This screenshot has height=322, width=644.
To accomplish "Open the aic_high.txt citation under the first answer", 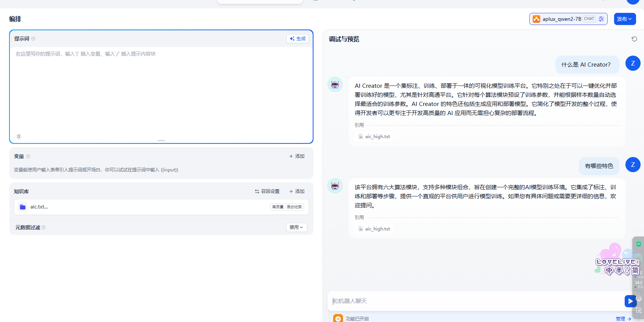I will pyautogui.click(x=374, y=137).
